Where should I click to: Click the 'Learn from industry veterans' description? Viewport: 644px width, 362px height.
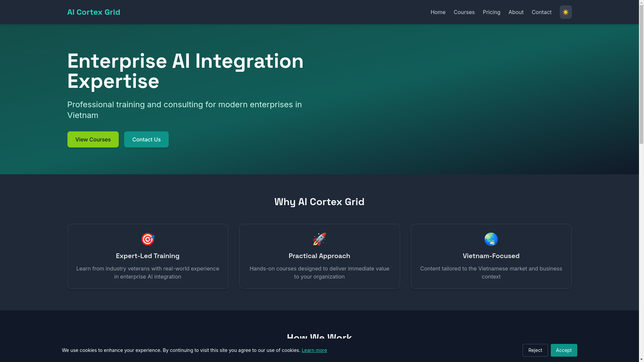[148, 273]
